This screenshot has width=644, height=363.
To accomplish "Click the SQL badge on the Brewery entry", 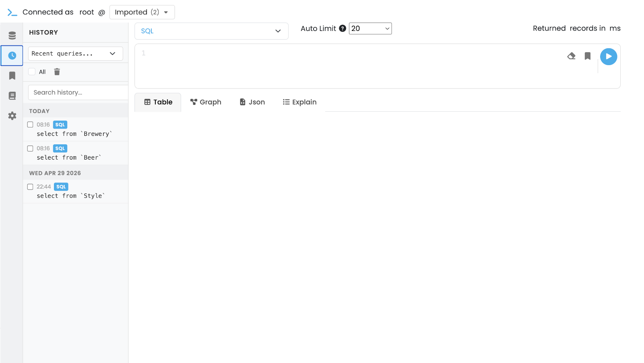I will 60,125.
